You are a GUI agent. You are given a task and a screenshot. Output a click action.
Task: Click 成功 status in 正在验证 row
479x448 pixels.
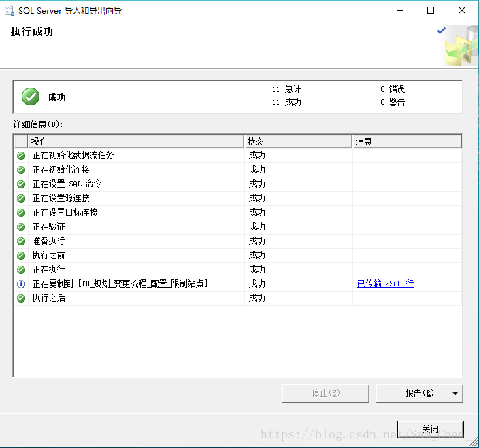click(257, 227)
